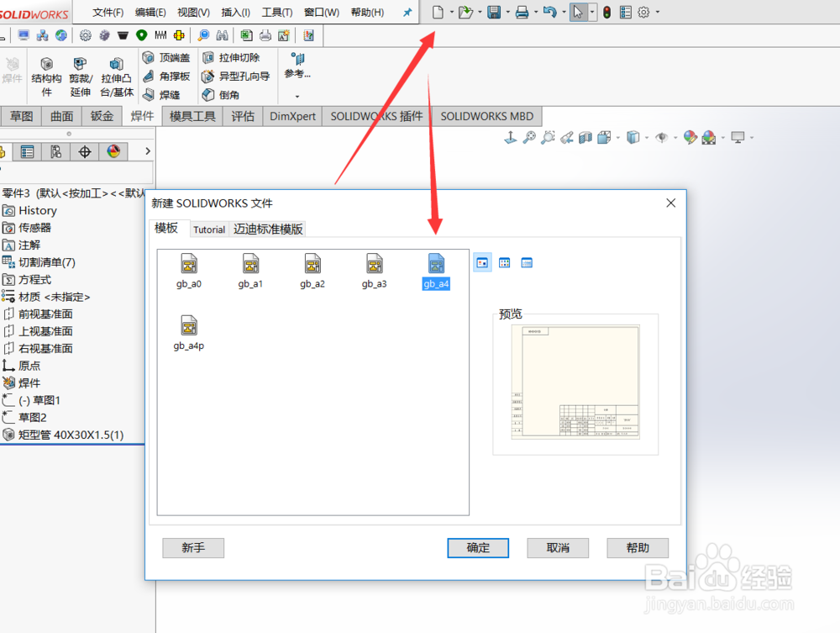Expand the manager panel tabs chevron
Screen dimensions: 840x633
click(x=148, y=151)
